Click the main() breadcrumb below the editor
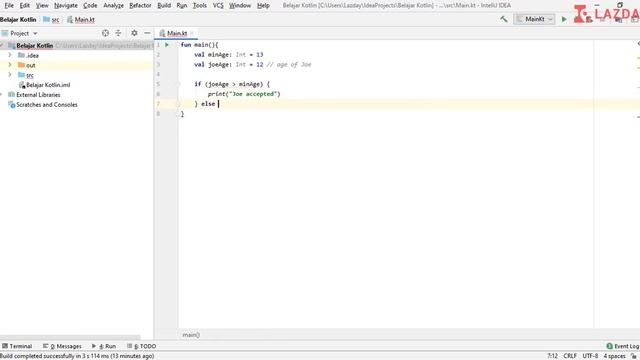 (191, 335)
